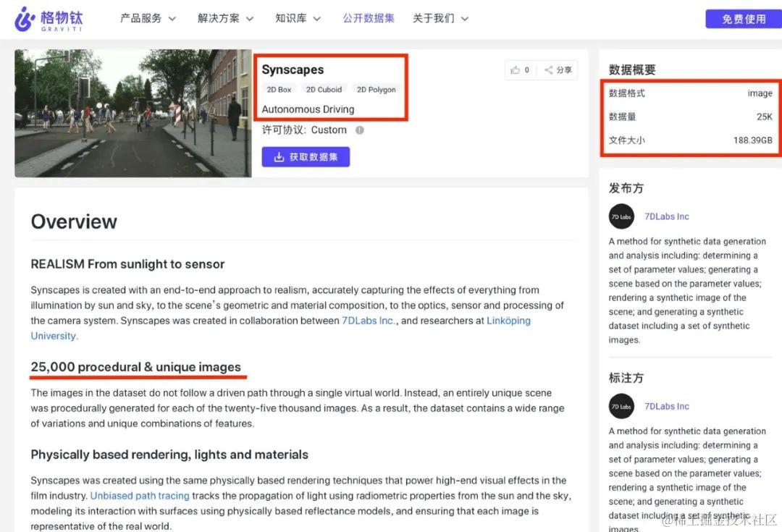Click the Autonomous Driving label

click(308, 109)
